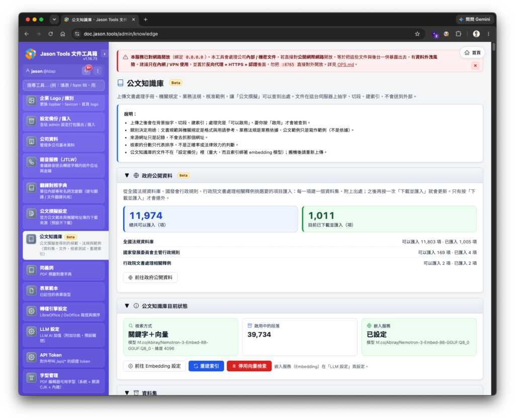The height and width of the screenshot is (420, 515).
Task: Open the browser profile avatar
Action: (x=476, y=34)
